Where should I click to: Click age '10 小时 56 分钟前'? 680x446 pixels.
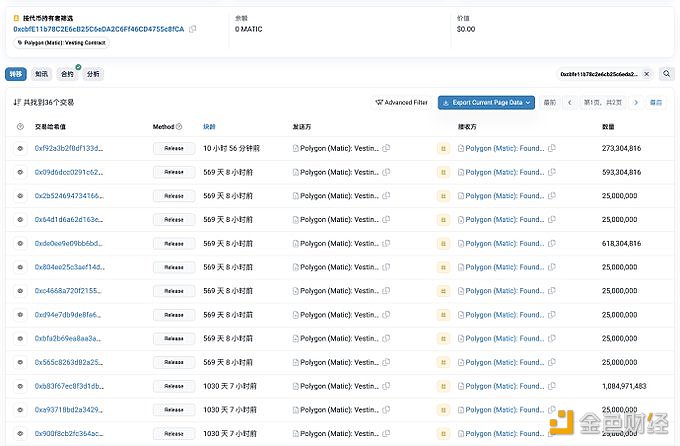231,148
